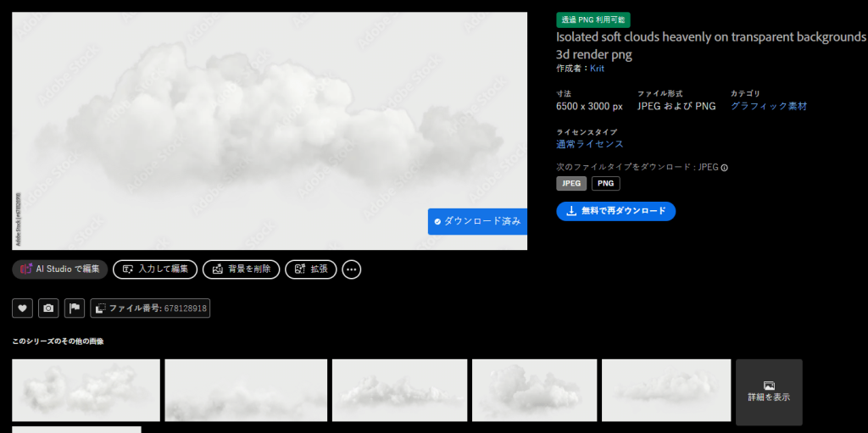Open the 拡張 expand image tool
The image size is (868, 433).
[x=310, y=269]
